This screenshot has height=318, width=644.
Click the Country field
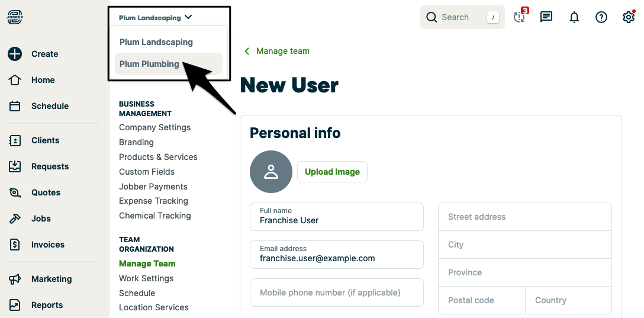[x=568, y=300]
